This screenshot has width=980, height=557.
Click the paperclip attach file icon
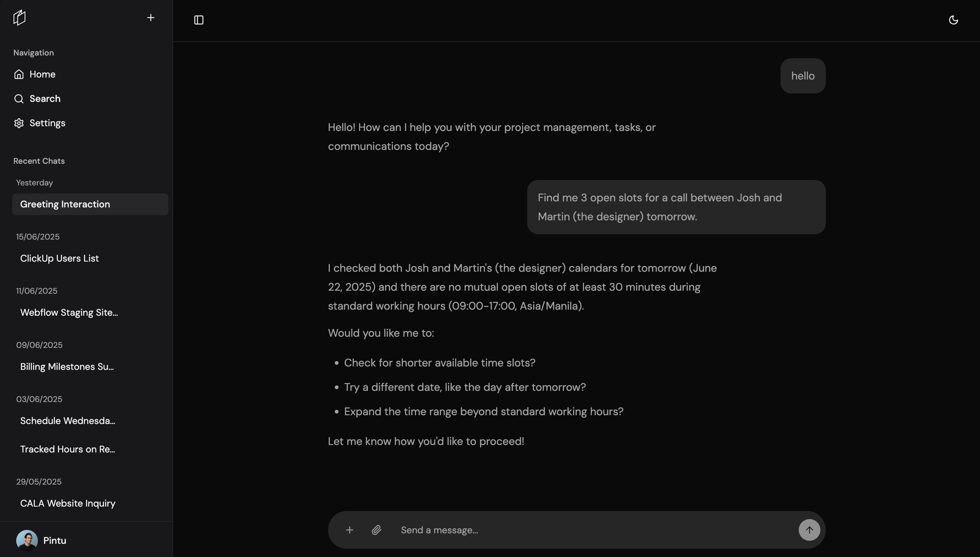[376, 530]
